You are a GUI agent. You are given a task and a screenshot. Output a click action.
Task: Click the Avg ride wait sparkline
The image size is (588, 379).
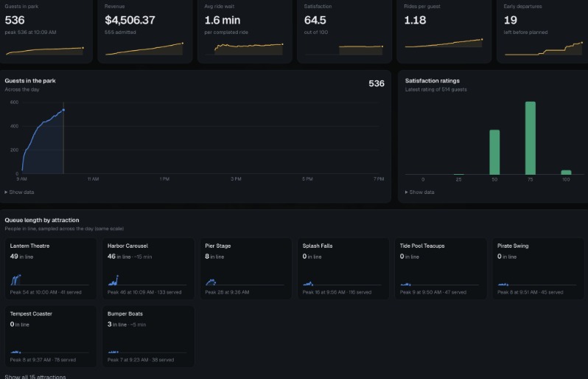pos(248,49)
